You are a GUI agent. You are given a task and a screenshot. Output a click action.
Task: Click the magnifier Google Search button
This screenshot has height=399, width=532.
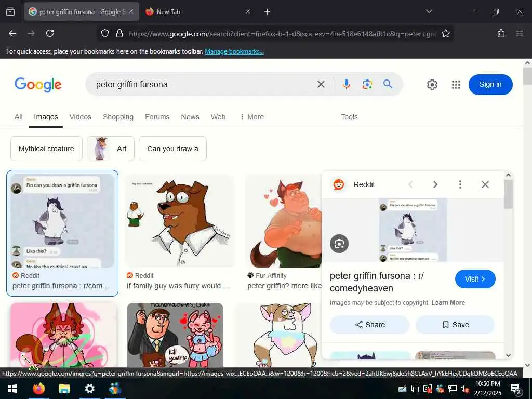(388, 84)
